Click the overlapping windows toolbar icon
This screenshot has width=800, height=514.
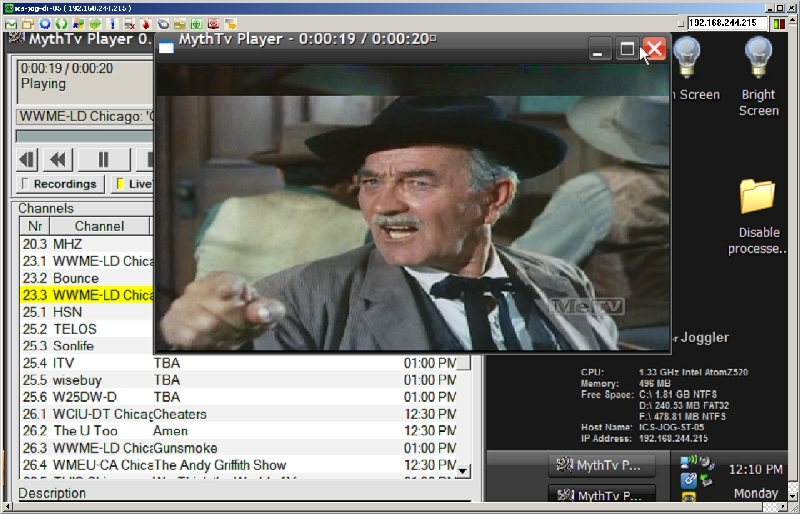28,24
